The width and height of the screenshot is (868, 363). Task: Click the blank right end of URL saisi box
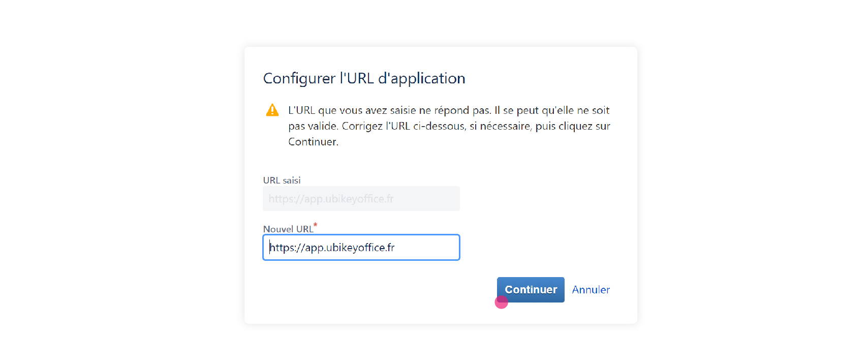(427, 199)
